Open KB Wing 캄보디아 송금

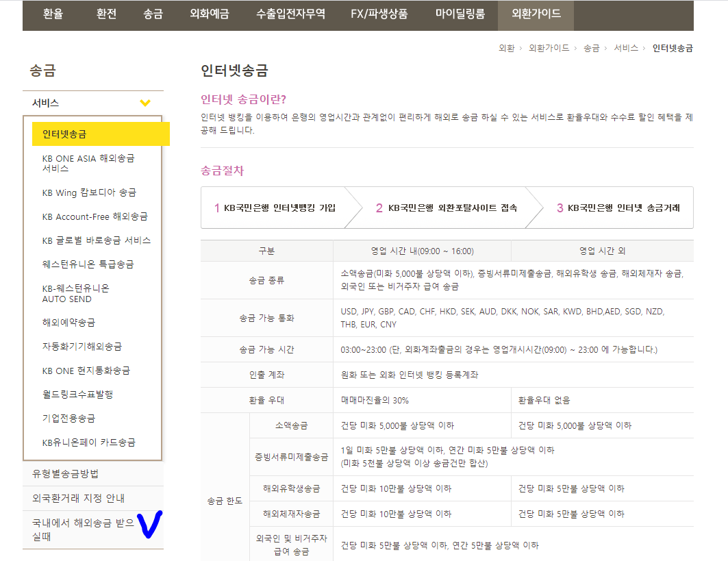click(89, 192)
